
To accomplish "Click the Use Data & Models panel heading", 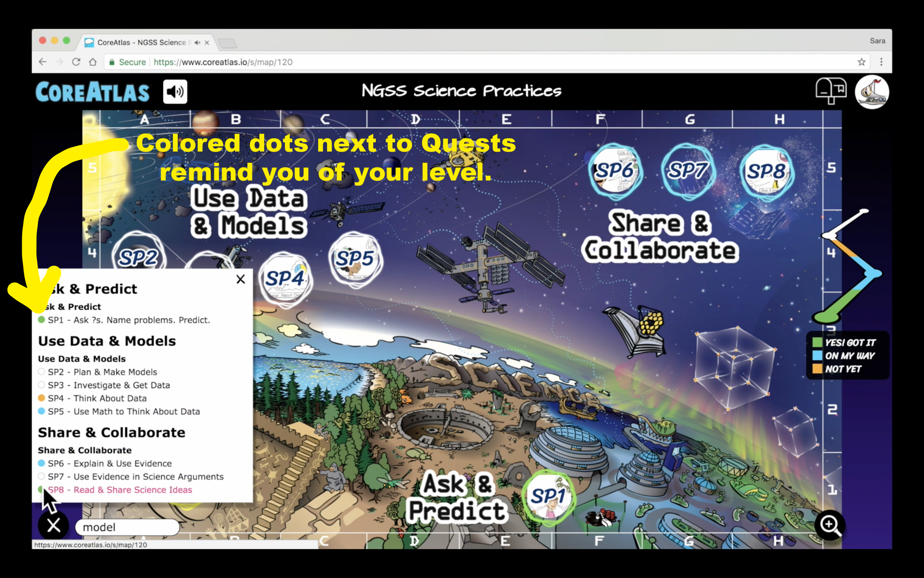I will (x=107, y=341).
